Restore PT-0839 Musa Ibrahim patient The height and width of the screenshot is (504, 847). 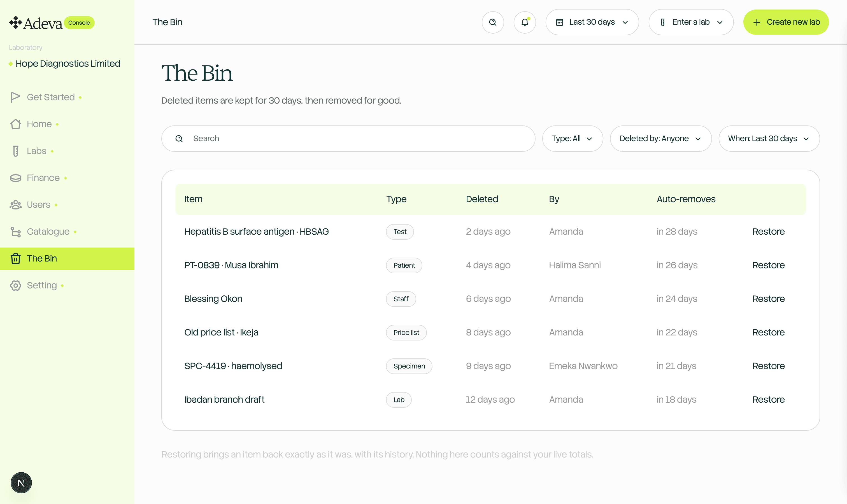pos(768,265)
